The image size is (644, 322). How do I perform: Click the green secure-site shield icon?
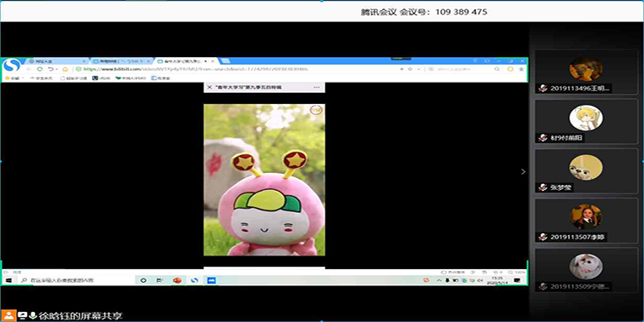coord(78,69)
